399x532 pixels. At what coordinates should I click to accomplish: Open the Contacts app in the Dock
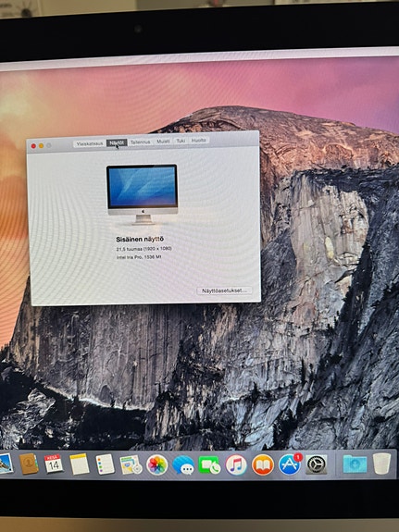(x=29, y=464)
